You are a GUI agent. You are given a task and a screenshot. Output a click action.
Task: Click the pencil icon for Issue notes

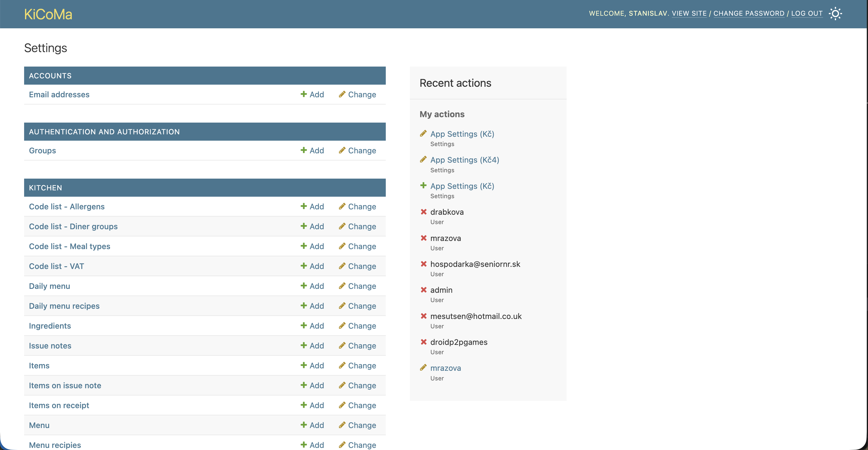[x=342, y=345]
